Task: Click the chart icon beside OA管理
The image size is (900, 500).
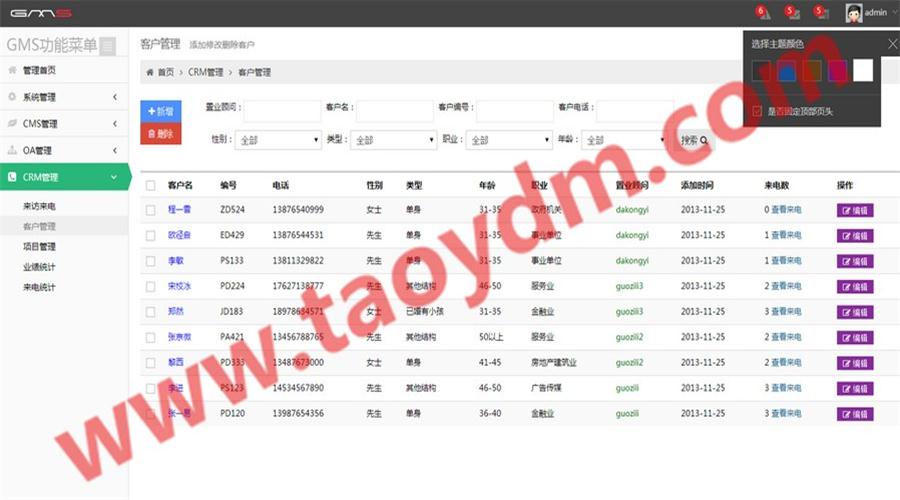Action: pos(12,150)
